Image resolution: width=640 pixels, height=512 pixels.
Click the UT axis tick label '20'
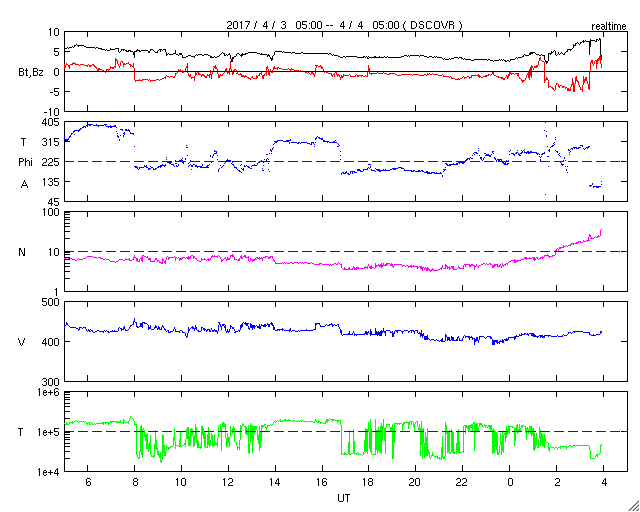pos(416,482)
